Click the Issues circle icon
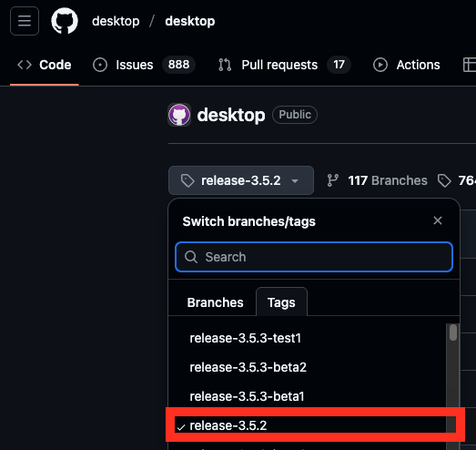This screenshot has width=476, height=450. (100, 65)
